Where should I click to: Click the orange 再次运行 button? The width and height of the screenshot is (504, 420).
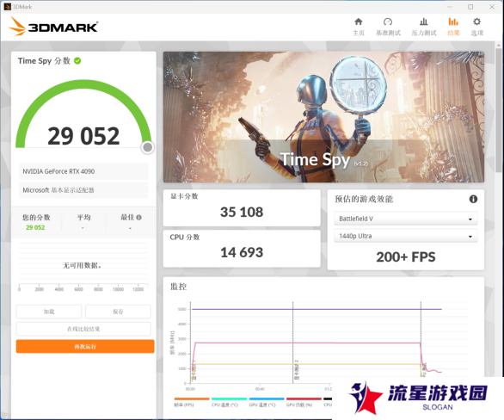85,346
